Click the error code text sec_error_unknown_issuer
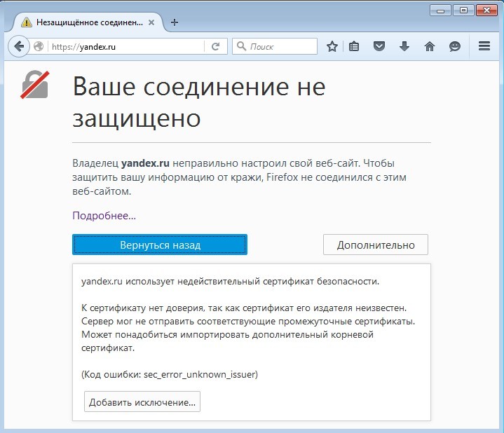The width and height of the screenshot is (504, 433). (199, 375)
